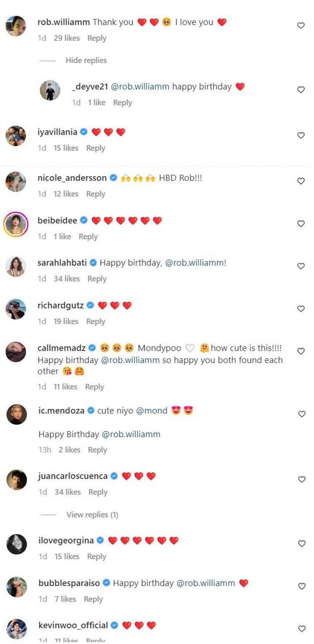Open rob.williamm's profile avatar
Image resolution: width=314 pixels, height=644 pixels.
coord(16,26)
